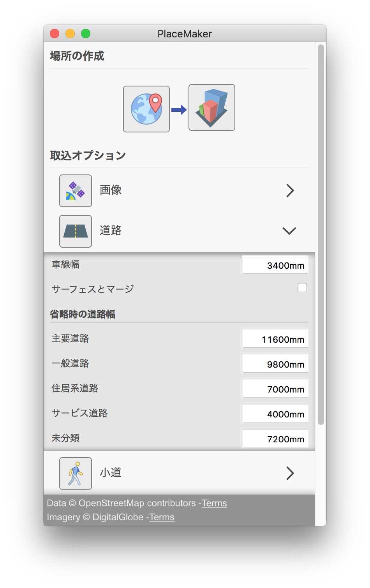Click the road 道路 icon
This screenshot has height=588, width=370.
(x=76, y=231)
